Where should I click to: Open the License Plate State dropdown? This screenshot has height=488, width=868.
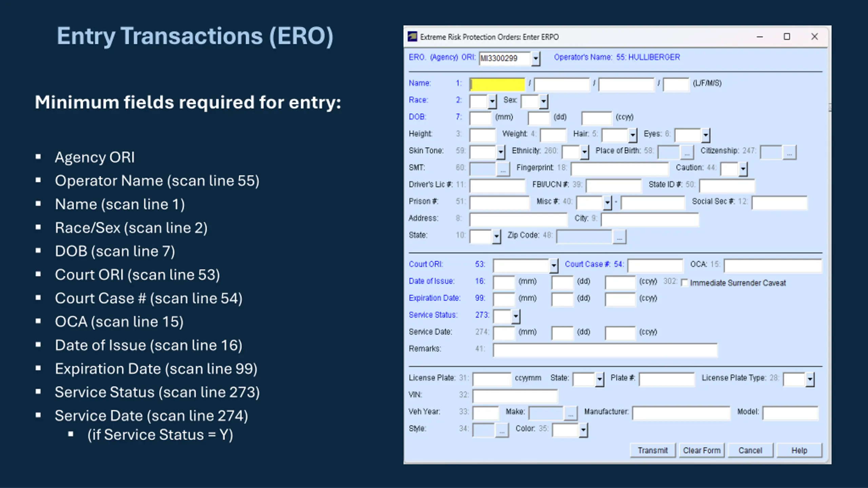[599, 380]
